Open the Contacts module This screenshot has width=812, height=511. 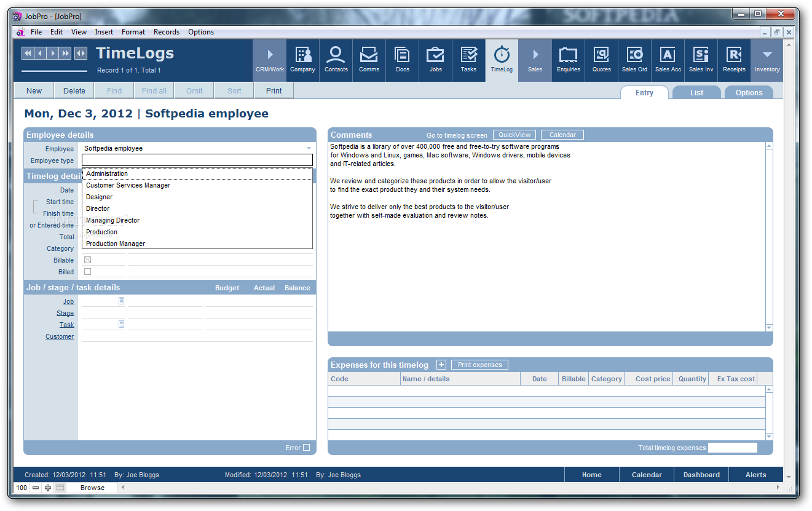point(336,60)
